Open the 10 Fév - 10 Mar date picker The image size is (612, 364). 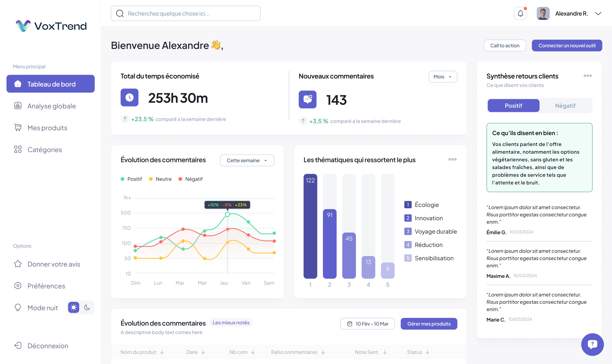(368, 324)
